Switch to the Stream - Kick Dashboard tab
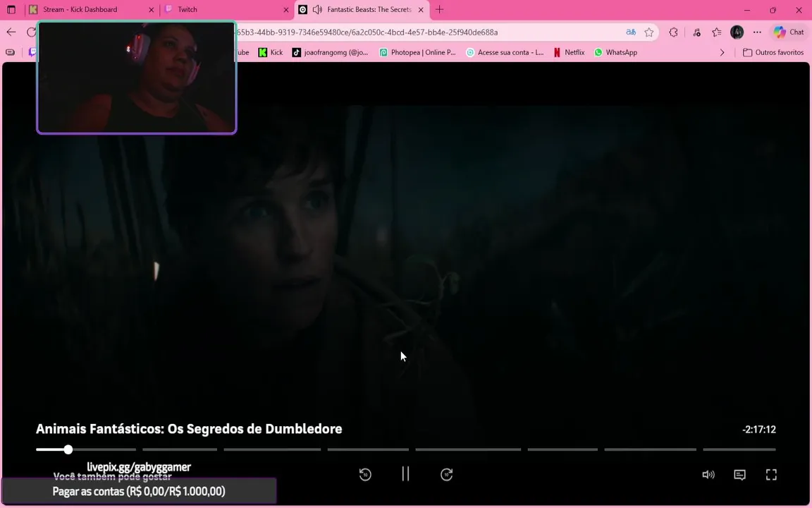The width and height of the screenshot is (812, 508). (92, 9)
